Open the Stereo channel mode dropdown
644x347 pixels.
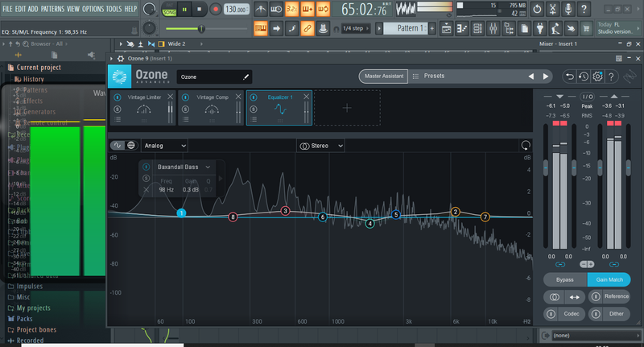click(x=320, y=146)
